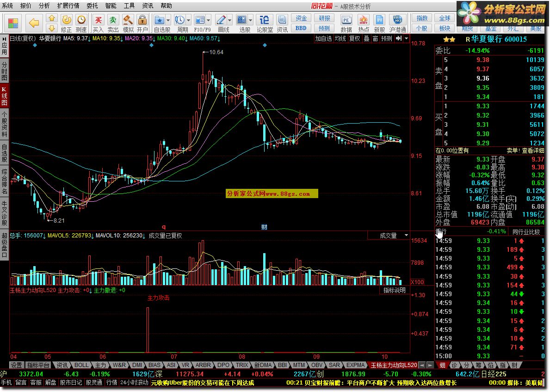Switch to the 诊 tab in trade panel

click(454, 365)
